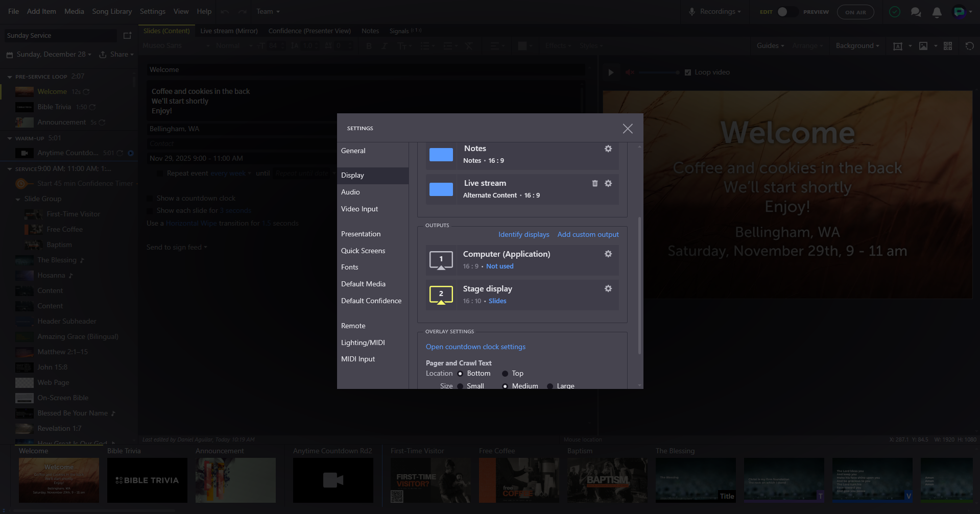Select Top location for pager text
This screenshot has height=514, width=980.
click(x=505, y=374)
